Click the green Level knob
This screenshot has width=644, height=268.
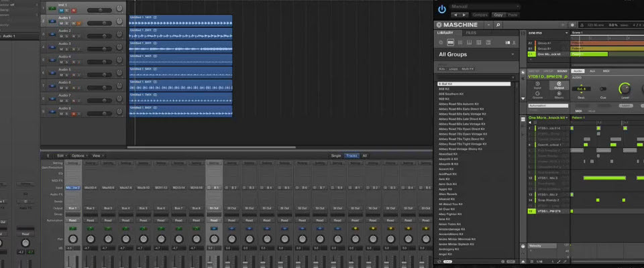[x=625, y=88]
